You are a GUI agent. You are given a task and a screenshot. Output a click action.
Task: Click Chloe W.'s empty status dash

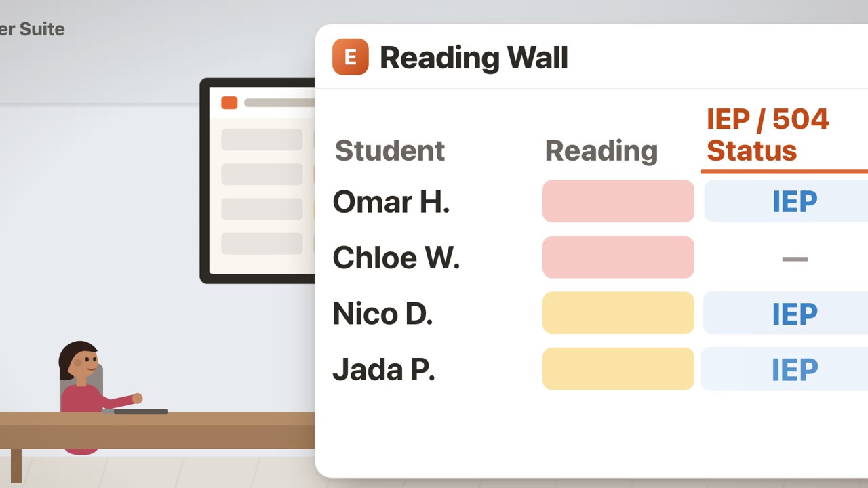point(795,258)
